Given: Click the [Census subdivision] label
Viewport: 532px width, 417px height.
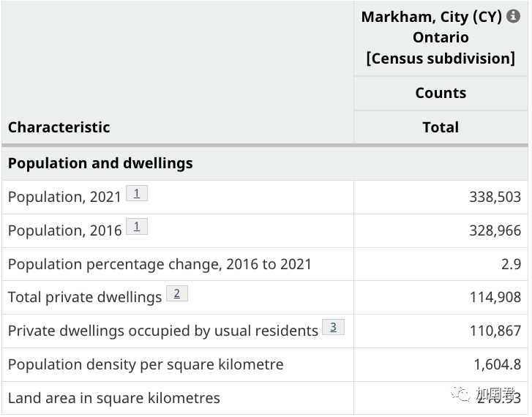Looking at the screenshot, I should (441, 59).
